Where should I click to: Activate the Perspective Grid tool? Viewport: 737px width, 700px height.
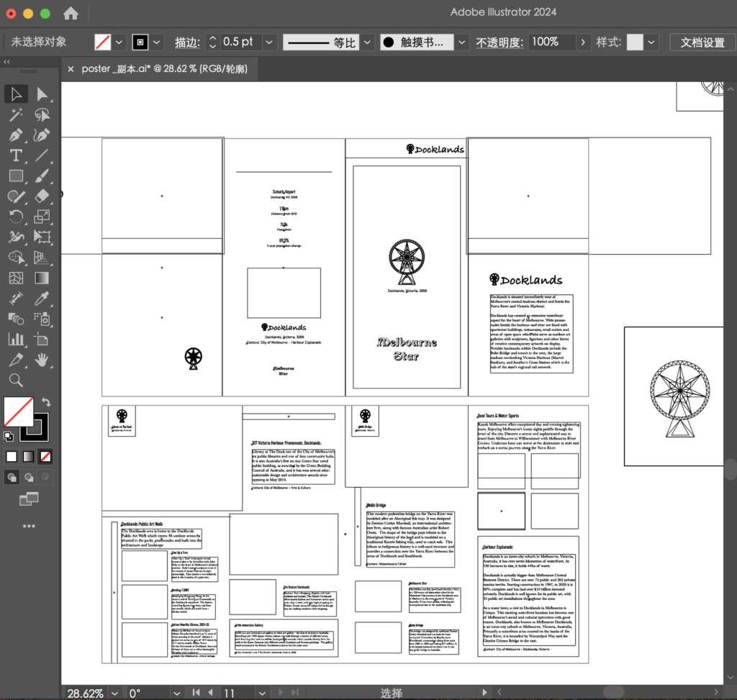(42, 258)
